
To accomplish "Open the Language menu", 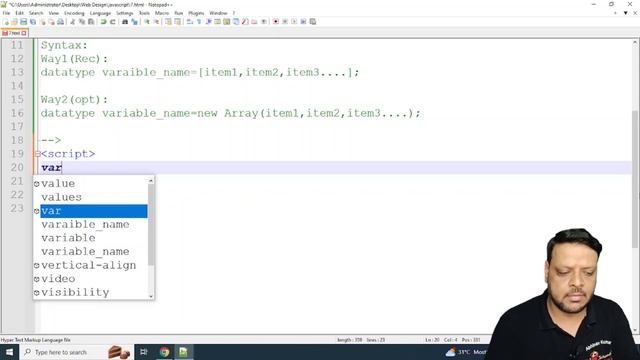I will [100, 13].
